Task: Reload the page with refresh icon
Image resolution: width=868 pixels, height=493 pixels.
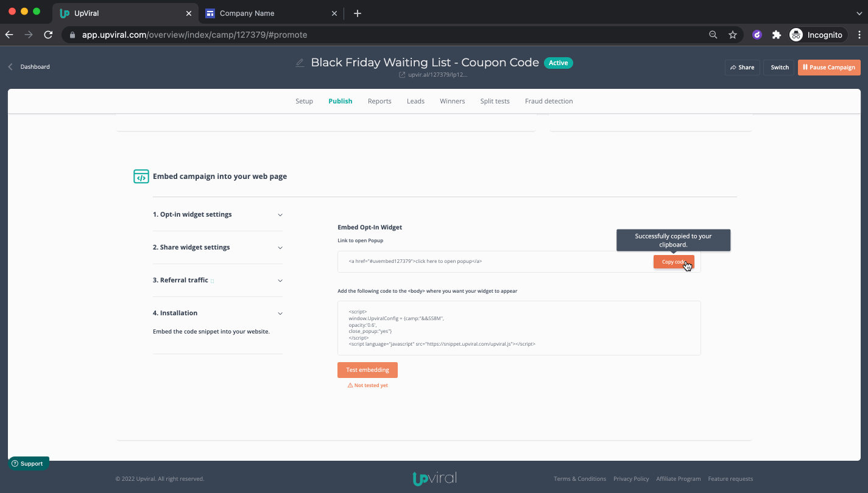Action: tap(49, 35)
